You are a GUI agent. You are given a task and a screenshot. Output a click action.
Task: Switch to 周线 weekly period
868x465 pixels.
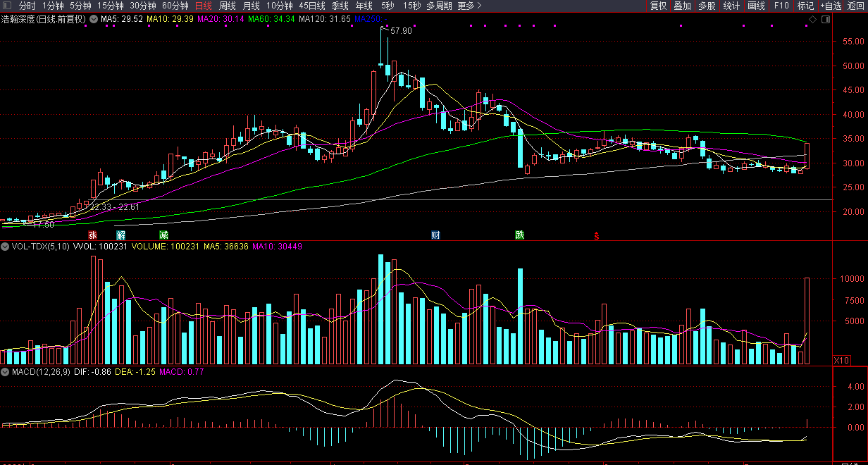point(228,6)
